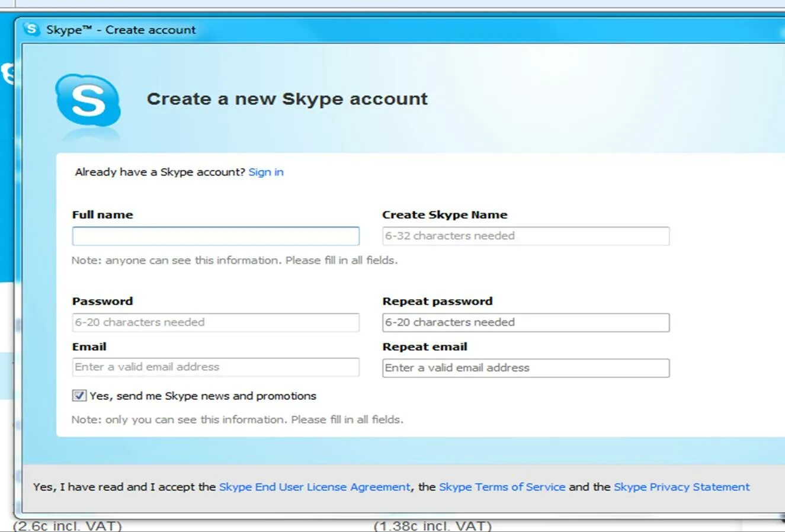The height and width of the screenshot is (532, 785).
Task: Activate the Repeat password field
Action: pos(526,322)
